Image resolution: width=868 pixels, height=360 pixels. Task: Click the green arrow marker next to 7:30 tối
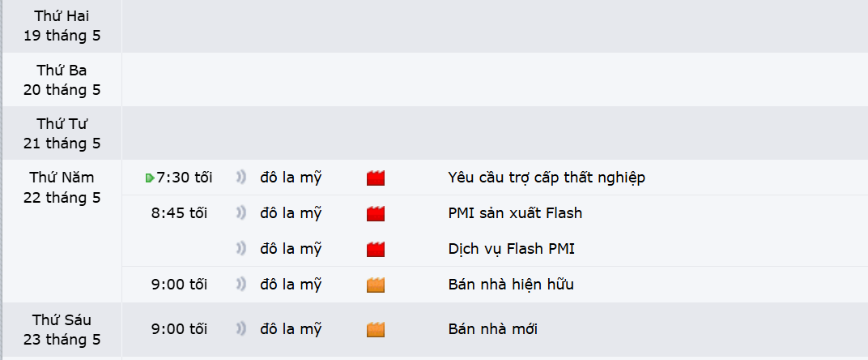150,178
